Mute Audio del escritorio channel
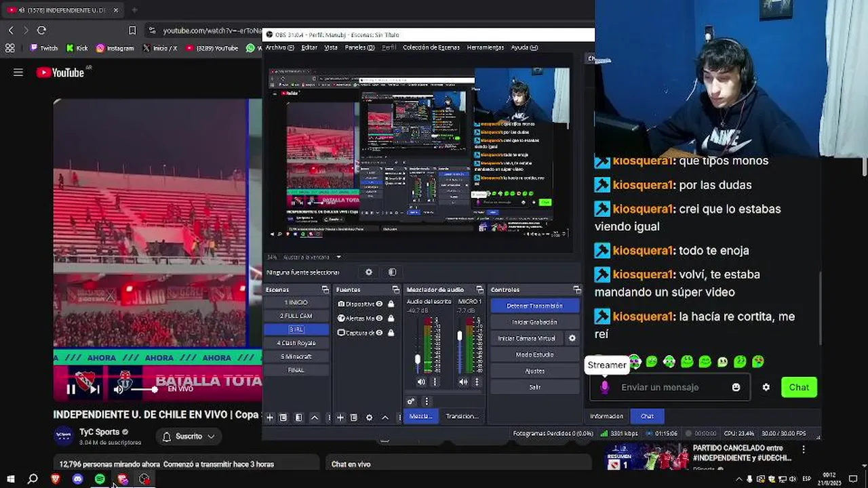This screenshot has width=868, height=488. coord(421,382)
